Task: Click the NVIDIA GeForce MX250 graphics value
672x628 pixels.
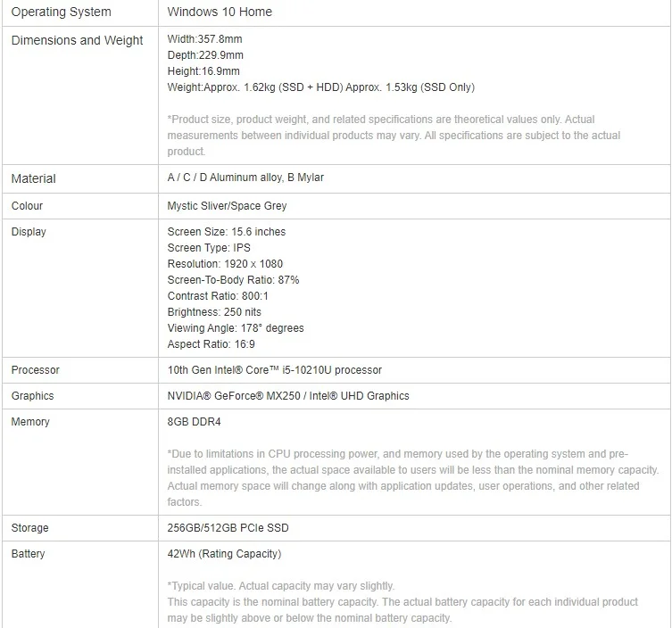Action: point(288,396)
